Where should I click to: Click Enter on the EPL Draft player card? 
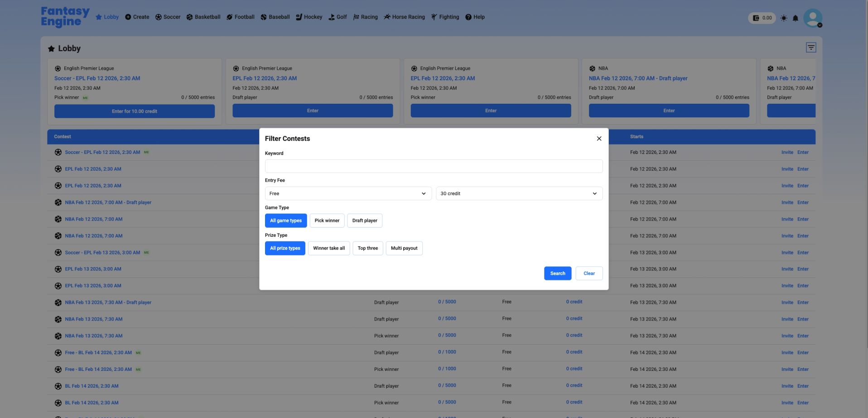coord(313,111)
